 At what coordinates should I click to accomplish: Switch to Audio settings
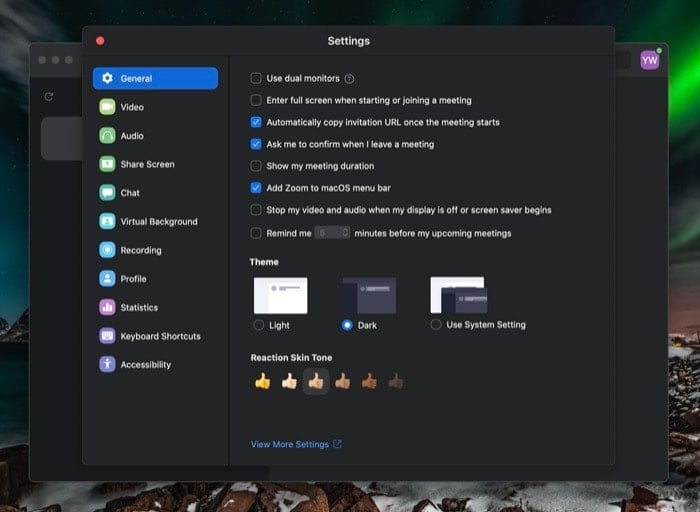pos(155,136)
